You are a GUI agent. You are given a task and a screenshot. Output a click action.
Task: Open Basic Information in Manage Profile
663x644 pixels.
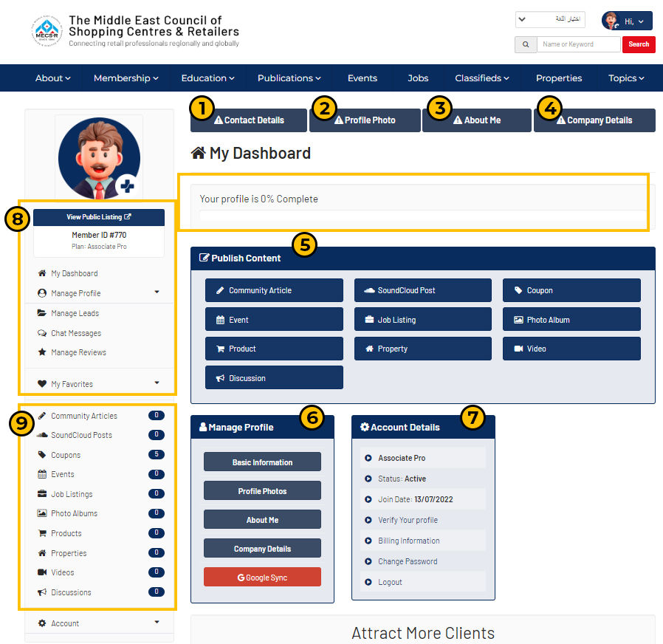[x=262, y=462]
